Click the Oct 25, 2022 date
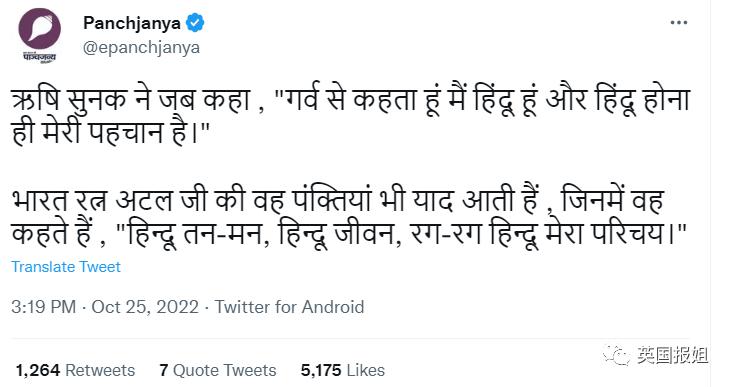Viewport: 732px width, 387px height. click(x=145, y=307)
